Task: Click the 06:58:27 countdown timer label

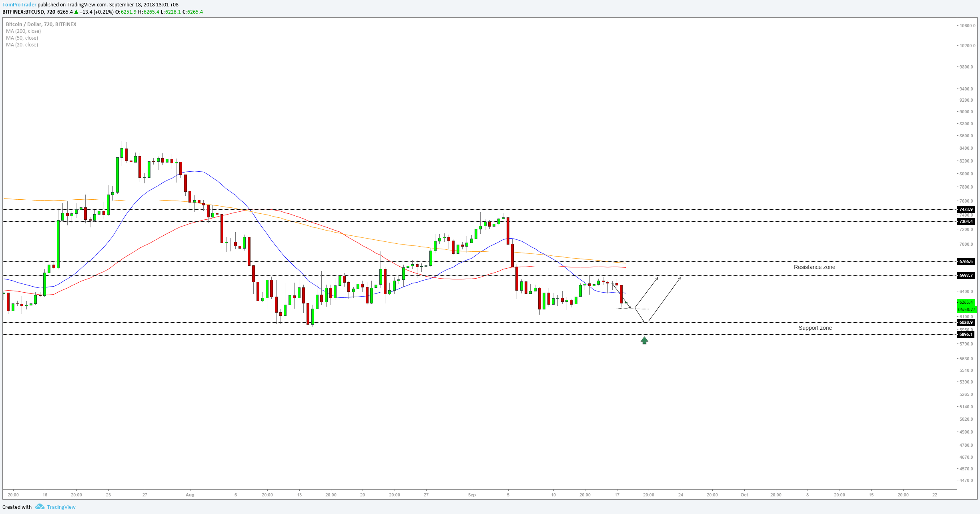Action: click(x=967, y=309)
